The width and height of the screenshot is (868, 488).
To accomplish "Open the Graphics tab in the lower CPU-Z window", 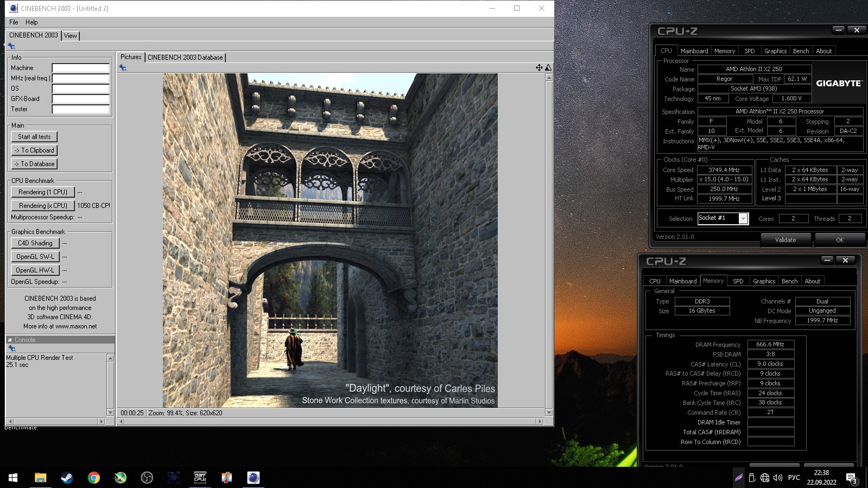I will (x=764, y=281).
